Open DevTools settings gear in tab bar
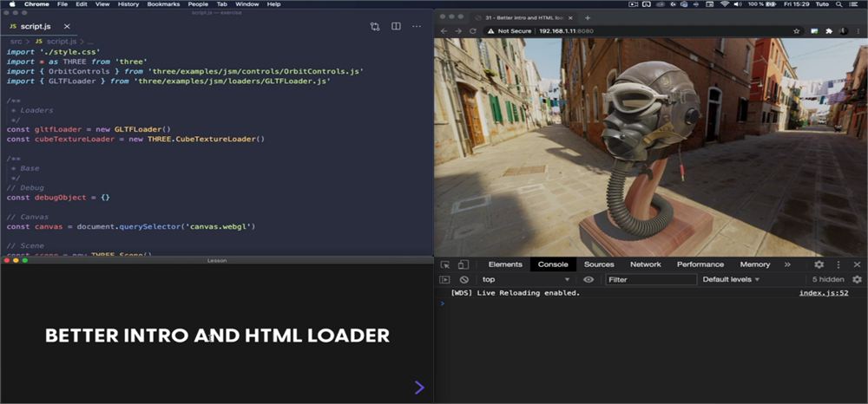 pyautogui.click(x=819, y=264)
